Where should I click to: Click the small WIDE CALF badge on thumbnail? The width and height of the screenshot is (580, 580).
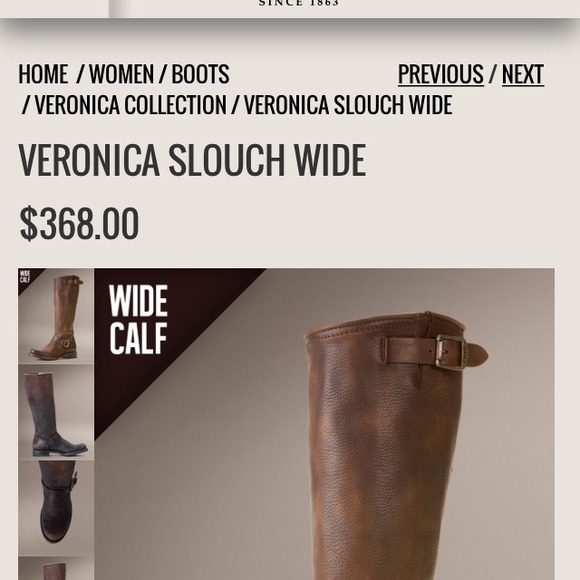[25, 277]
